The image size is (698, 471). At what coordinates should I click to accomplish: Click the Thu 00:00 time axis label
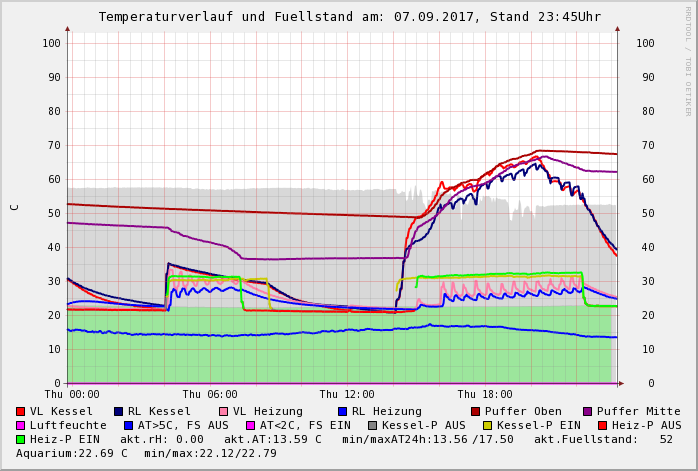click(x=72, y=394)
